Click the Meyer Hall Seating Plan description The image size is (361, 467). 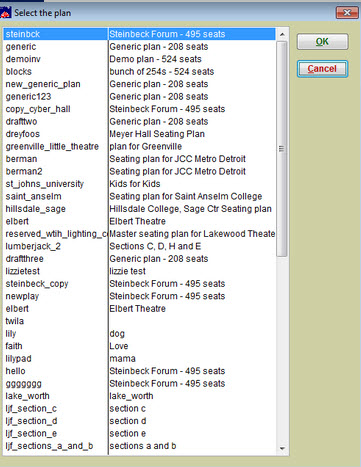click(157, 134)
